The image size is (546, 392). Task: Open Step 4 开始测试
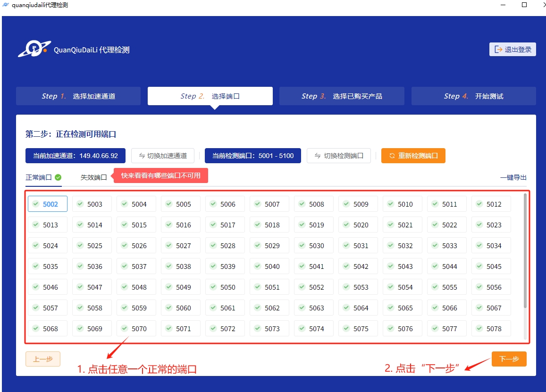tap(473, 96)
